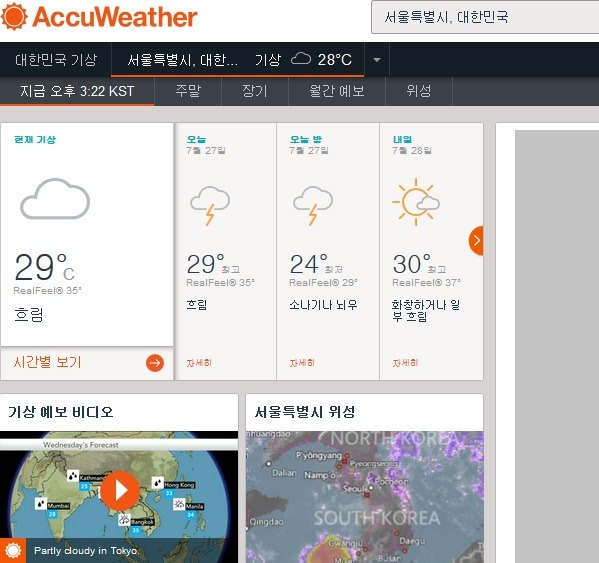Open the 대한민국 기상 navigation item
The height and width of the screenshot is (563, 599).
coord(56,60)
